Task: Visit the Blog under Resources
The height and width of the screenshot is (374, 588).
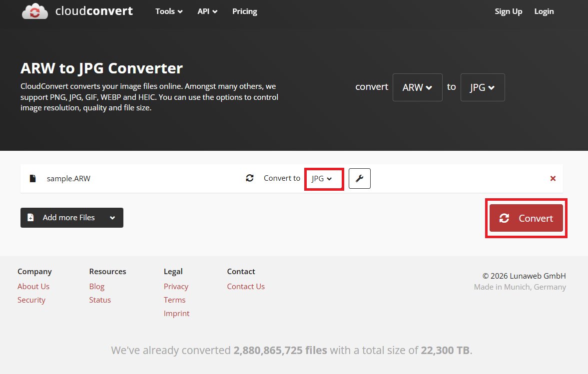Action: 96,286
